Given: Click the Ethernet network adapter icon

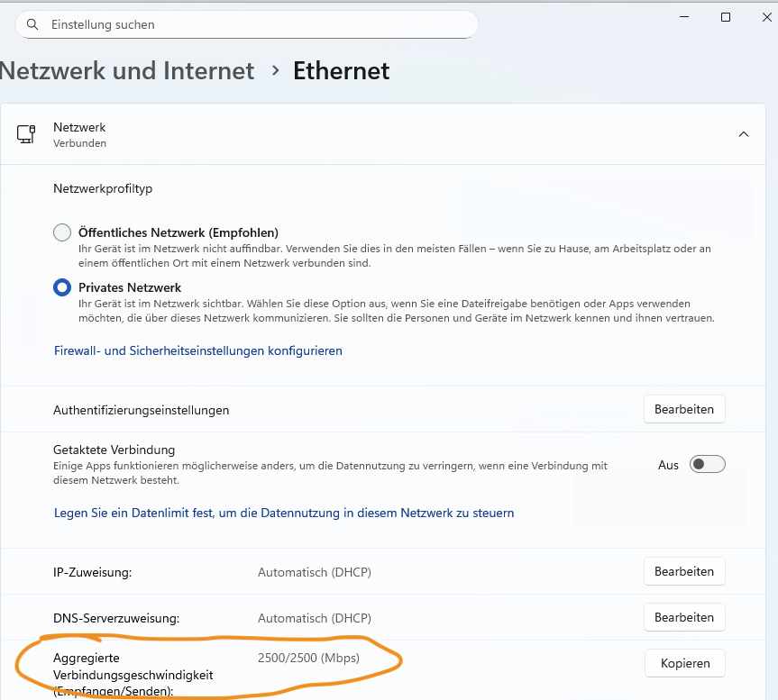Looking at the screenshot, I should pos(25,134).
